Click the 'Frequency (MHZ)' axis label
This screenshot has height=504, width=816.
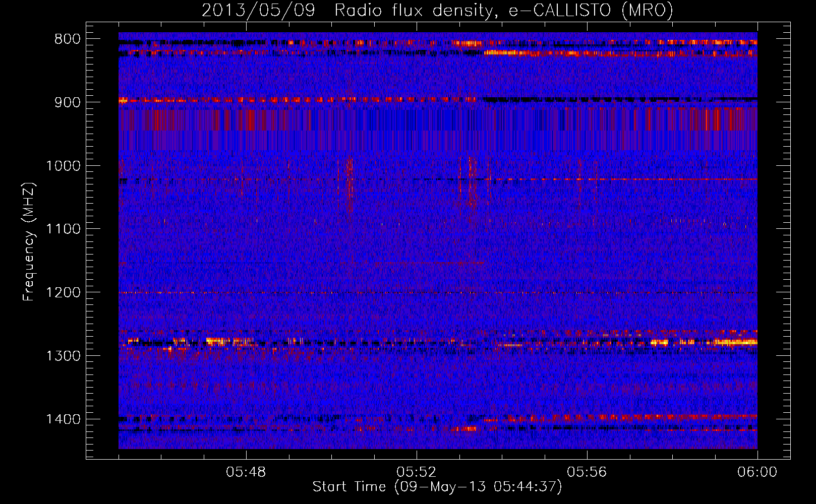(x=29, y=242)
